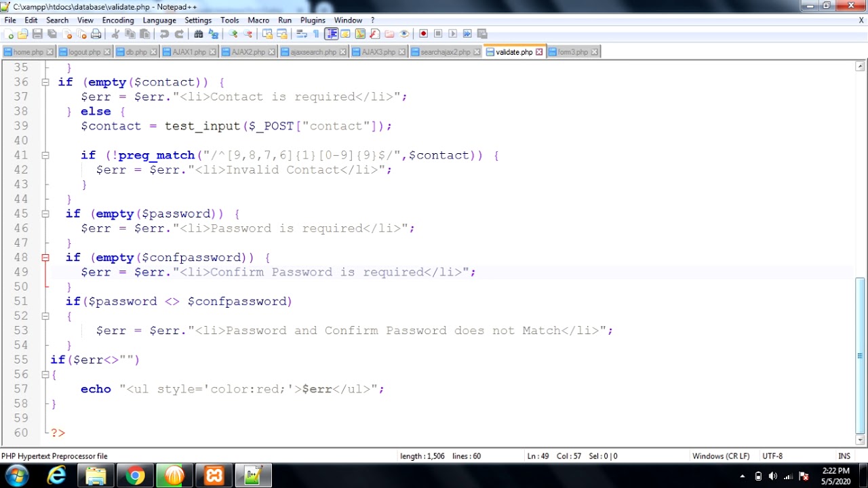Click the vertical scrollbar up arrow
This screenshot has width=868, height=488.
(860, 66)
